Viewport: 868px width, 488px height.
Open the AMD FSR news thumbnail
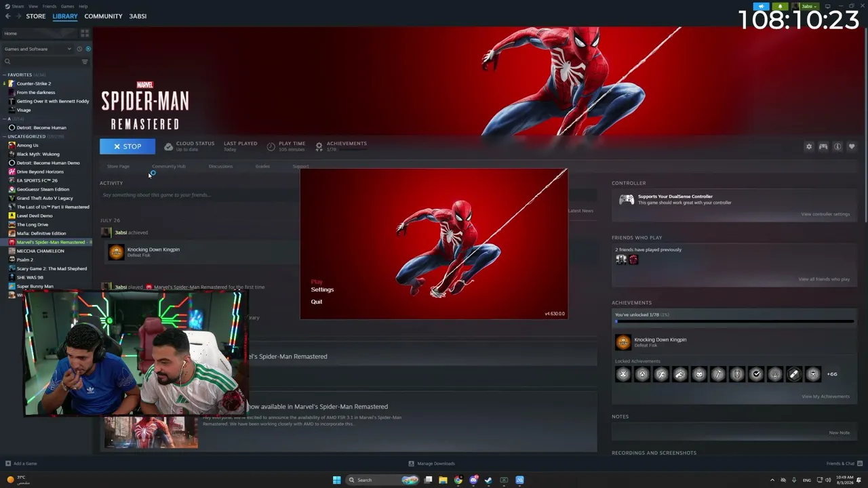coord(151,432)
